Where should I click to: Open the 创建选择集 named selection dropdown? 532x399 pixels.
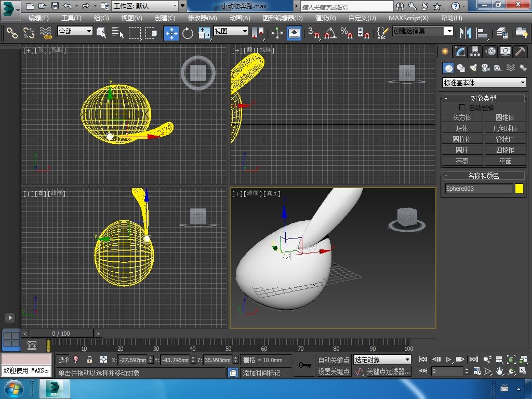pyautogui.click(x=422, y=31)
